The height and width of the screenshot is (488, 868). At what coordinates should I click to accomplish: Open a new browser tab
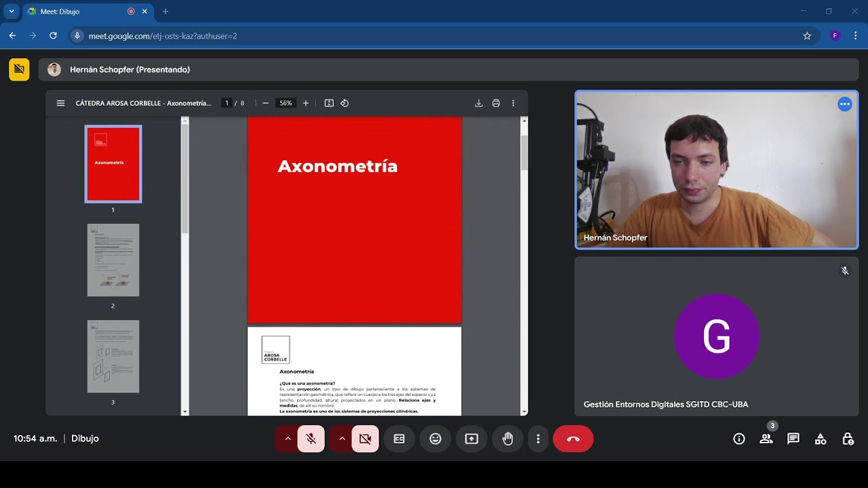(x=165, y=12)
